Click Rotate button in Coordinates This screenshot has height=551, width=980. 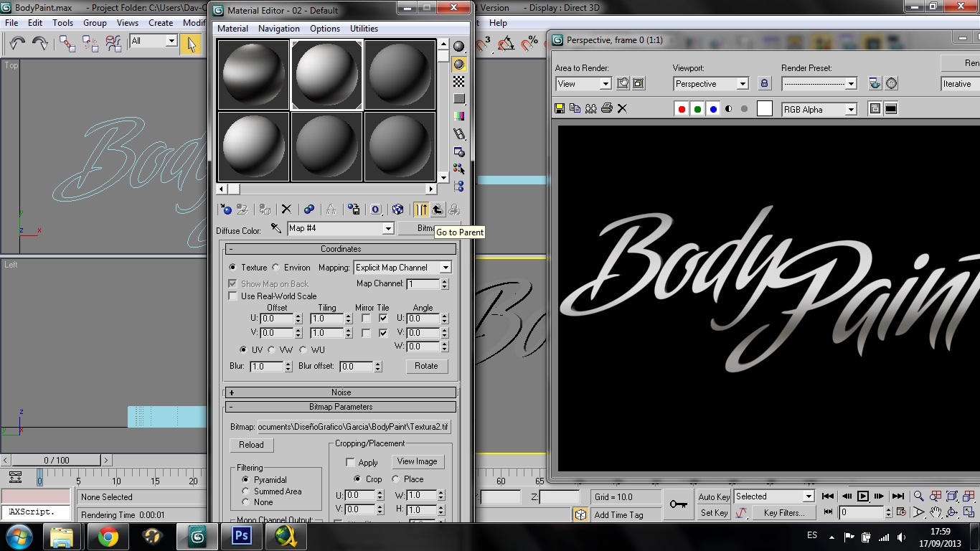pyautogui.click(x=426, y=366)
